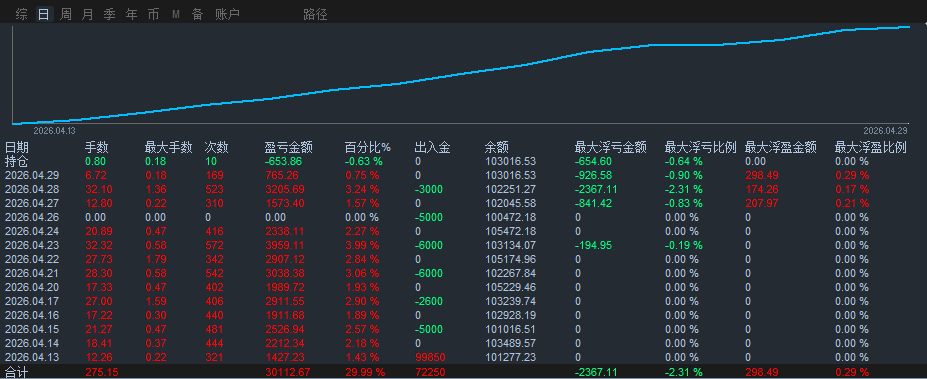927x379 pixels.
Task: Open the 账户 account tab
Action: pos(228,15)
